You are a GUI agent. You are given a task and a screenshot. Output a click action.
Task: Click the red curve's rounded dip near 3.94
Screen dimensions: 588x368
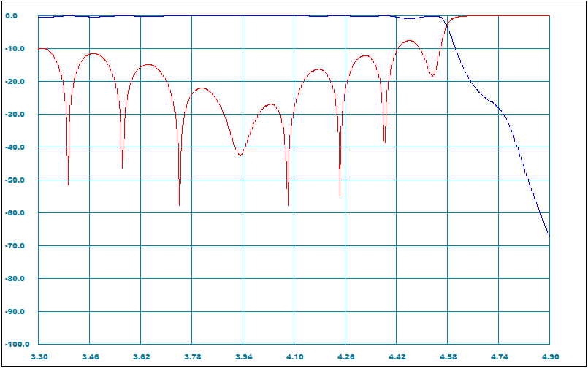tap(240, 155)
